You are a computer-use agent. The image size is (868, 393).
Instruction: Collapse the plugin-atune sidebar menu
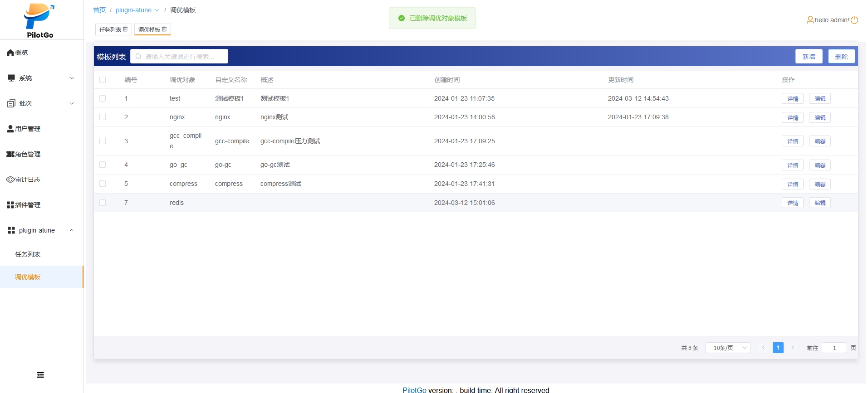click(41, 230)
